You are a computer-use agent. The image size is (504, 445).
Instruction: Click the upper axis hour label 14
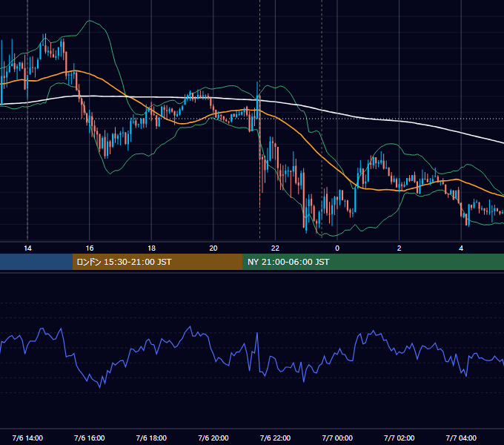click(x=27, y=248)
